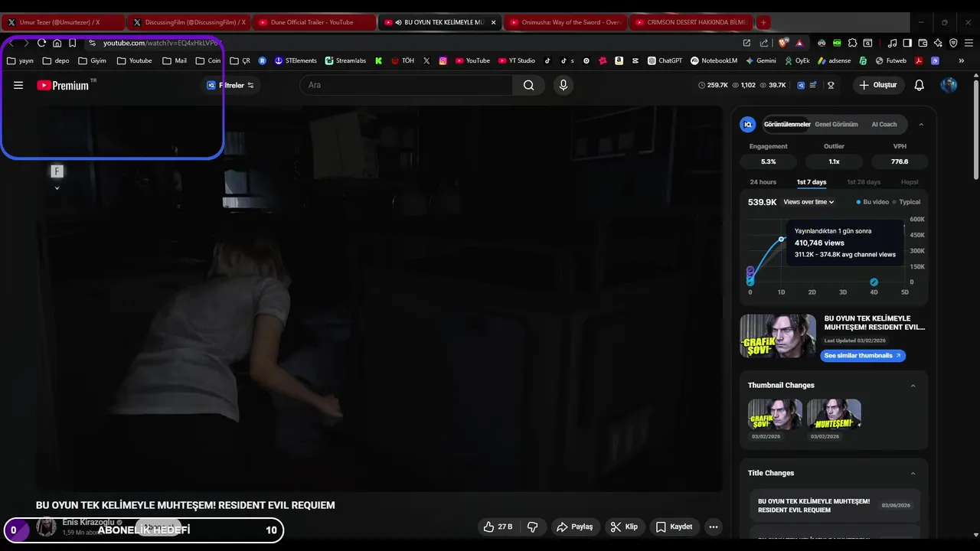Open the STElements bookmark
This screenshot has width=980, height=551.
pyautogui.click(x=296, y=60)
